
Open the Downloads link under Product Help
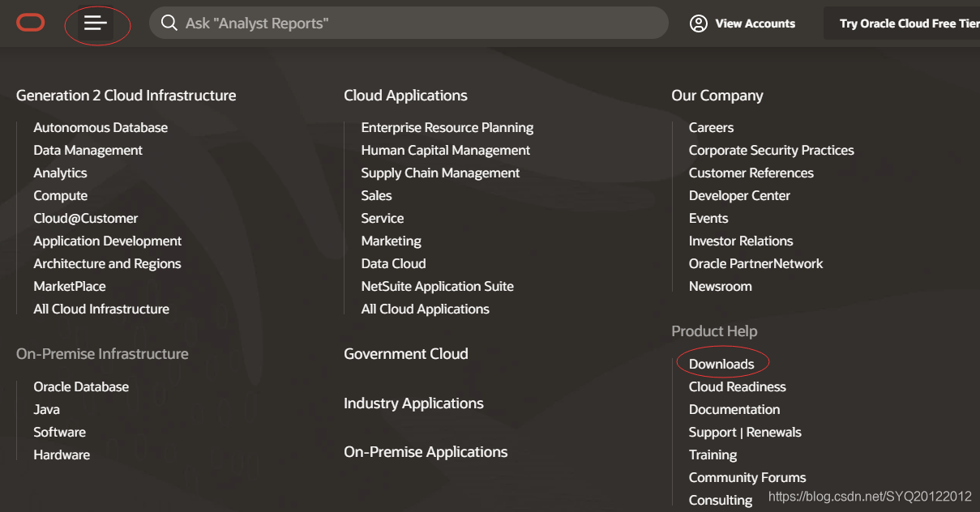point(721,364)
